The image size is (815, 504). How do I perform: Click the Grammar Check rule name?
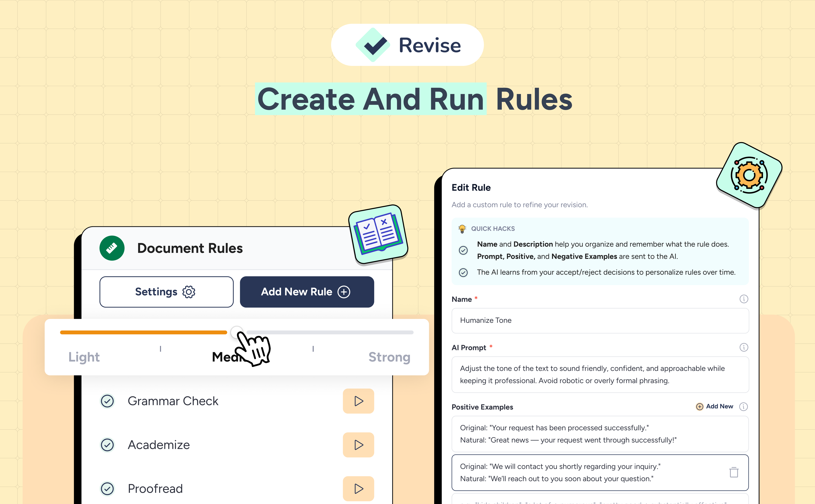click(173, 401)
